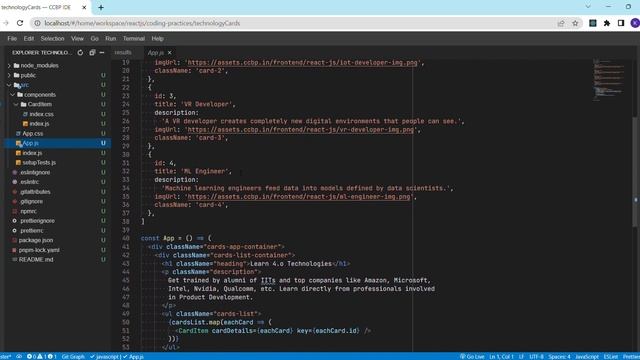Open package.json file

click(x=36, y=240)
